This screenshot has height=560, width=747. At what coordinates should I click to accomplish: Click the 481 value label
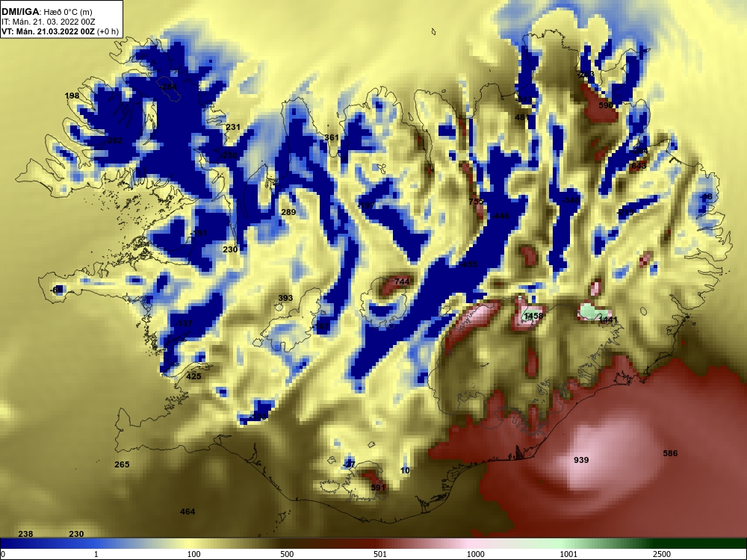522,118
